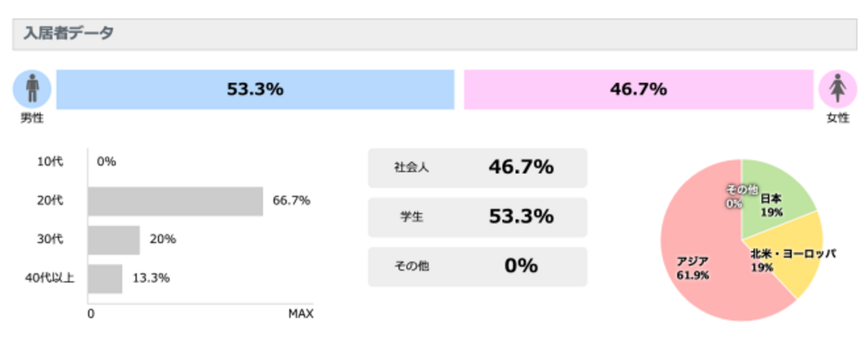Click the 男性 label text
The image size is (868, 343).
[32, 118]
